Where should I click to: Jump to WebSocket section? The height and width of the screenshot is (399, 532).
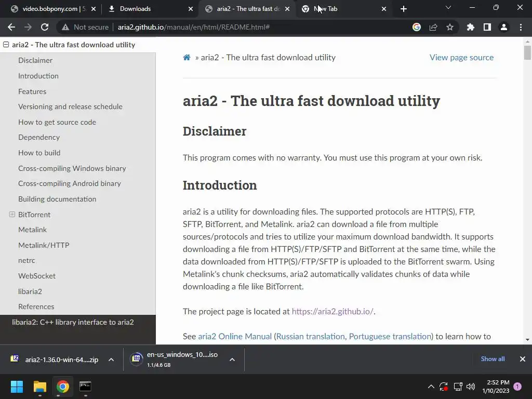pyautogui.click(x=37, y=276)
